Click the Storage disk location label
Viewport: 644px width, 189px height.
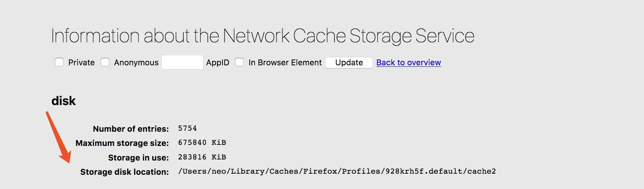124,172
